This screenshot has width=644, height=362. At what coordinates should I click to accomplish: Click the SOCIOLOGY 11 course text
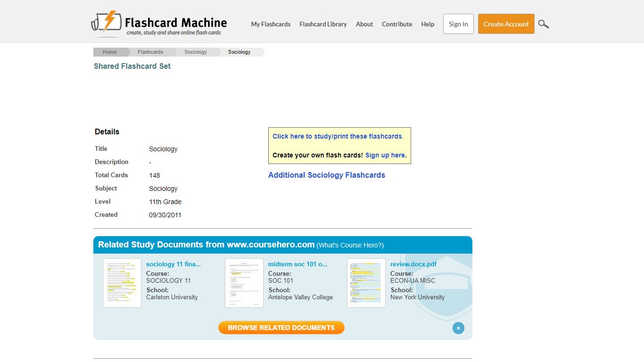point(168,280)
